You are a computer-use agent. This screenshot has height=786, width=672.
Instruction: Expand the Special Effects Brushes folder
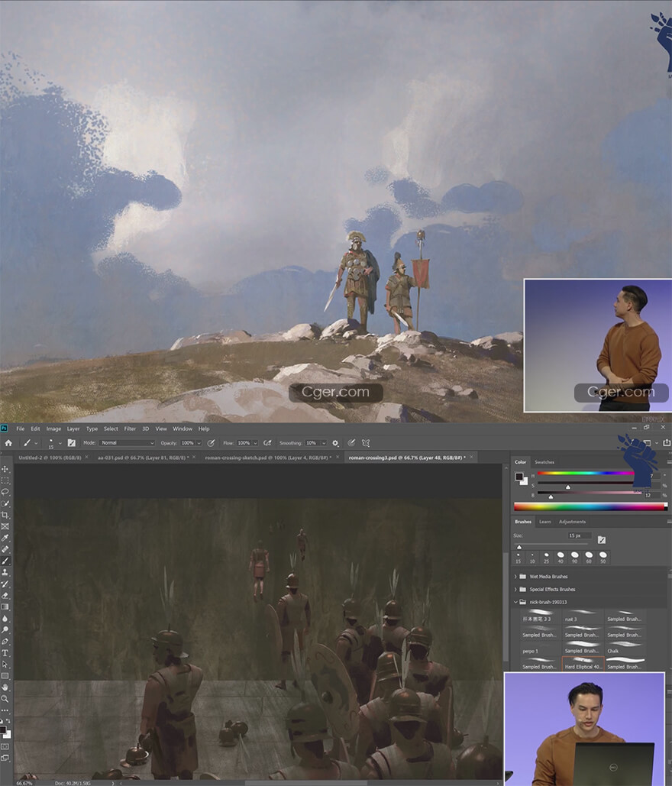515,590
